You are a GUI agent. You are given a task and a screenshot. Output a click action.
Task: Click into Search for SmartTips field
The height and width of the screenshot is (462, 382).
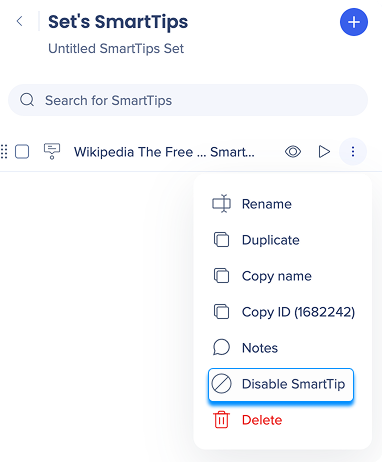[x=188, y=100]
